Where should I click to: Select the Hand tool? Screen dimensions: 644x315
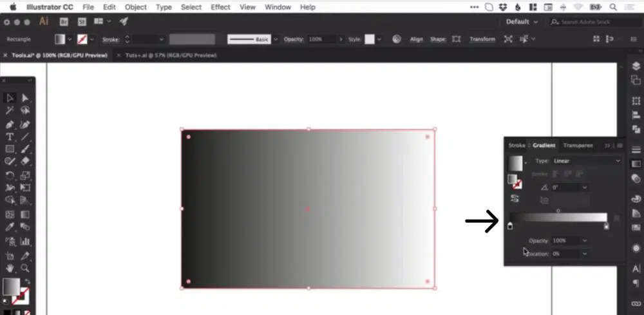[x=10, y=267]
